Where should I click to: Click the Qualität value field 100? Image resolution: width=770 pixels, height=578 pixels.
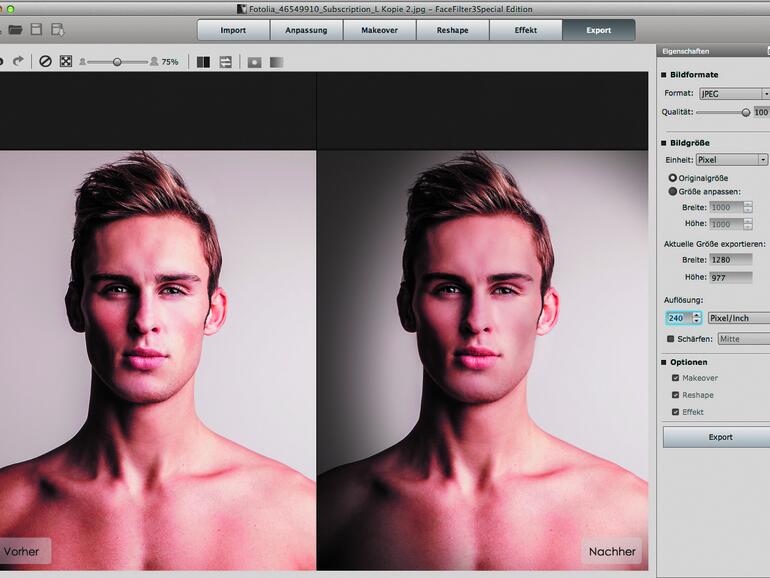tap(761, 112)
